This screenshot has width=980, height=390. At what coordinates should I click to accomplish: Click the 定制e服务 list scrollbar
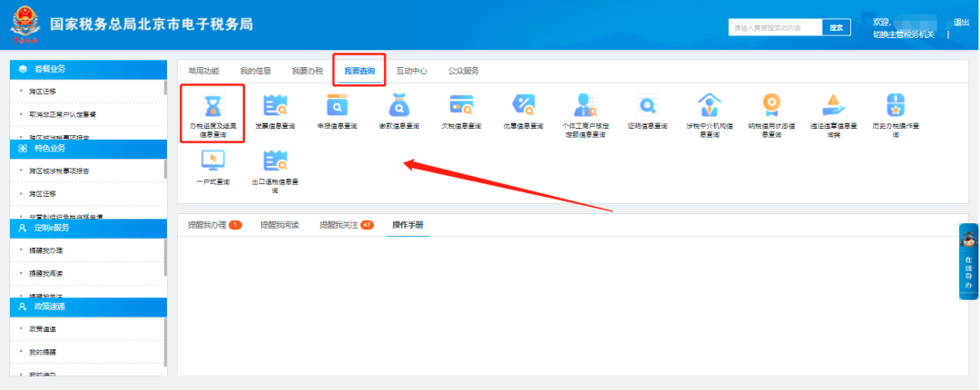tap(165, 258)
